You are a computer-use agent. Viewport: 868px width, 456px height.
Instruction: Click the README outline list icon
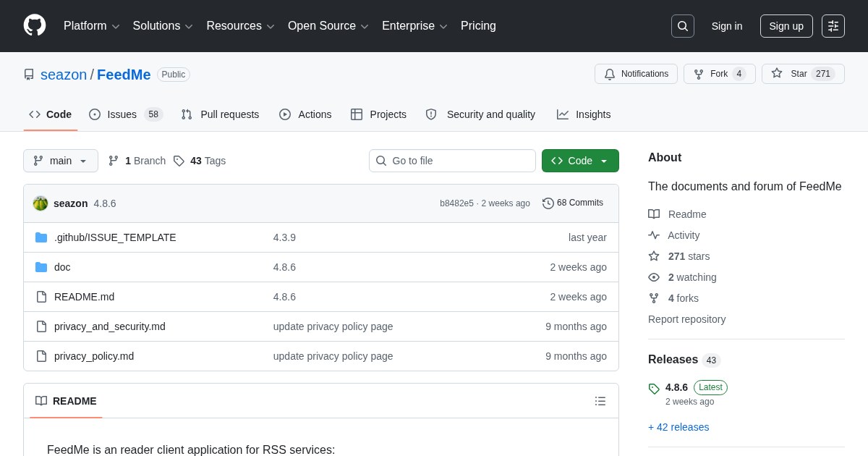tap(600, 401)
